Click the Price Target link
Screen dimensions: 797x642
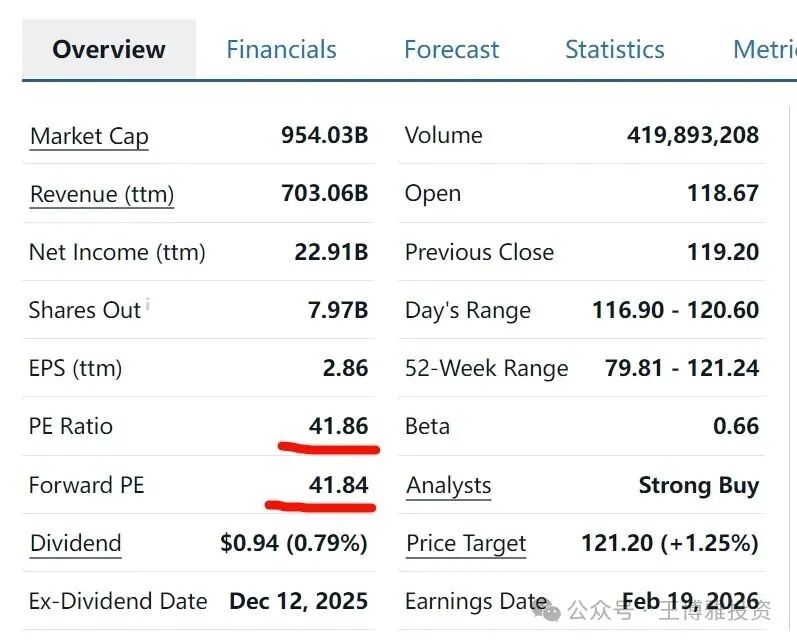point(466,544)
